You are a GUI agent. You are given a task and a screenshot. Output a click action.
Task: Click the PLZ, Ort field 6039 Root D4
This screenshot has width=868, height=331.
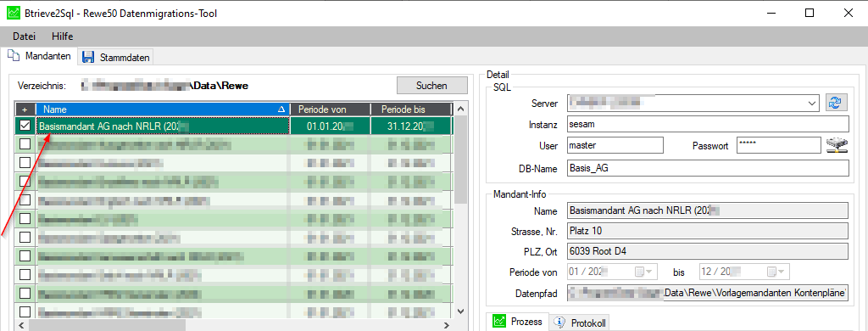click(x=708, y=250)
